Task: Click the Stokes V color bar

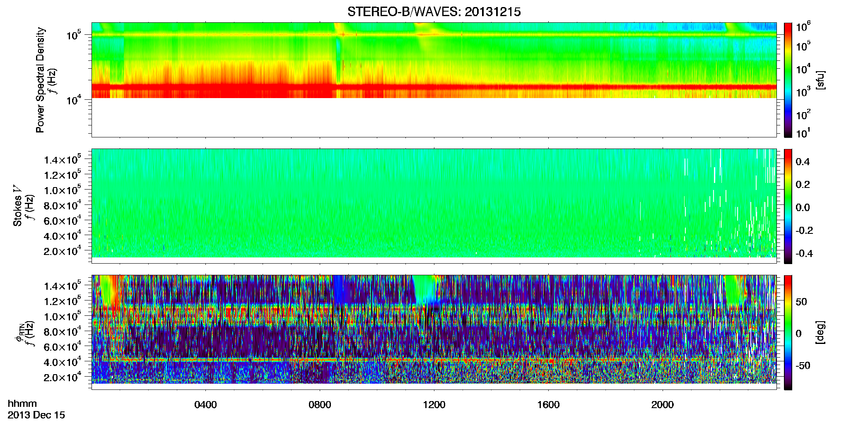Action: point(788,206)
